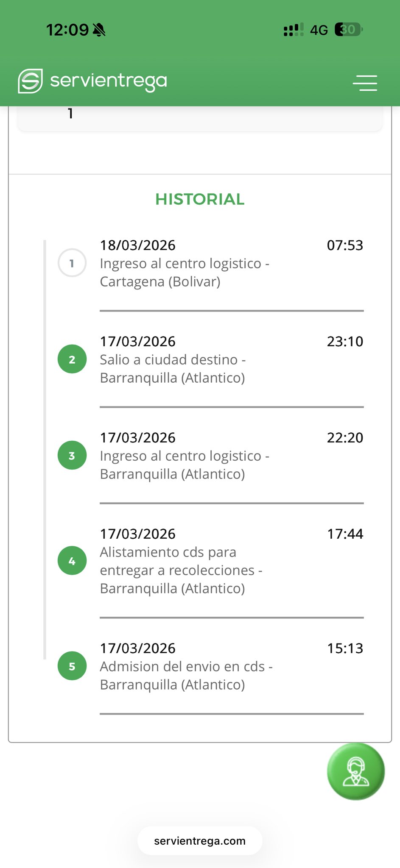The image size is (400, 868).
Task: Open the customer support chat bubble
Action: (x=355, y=771)
